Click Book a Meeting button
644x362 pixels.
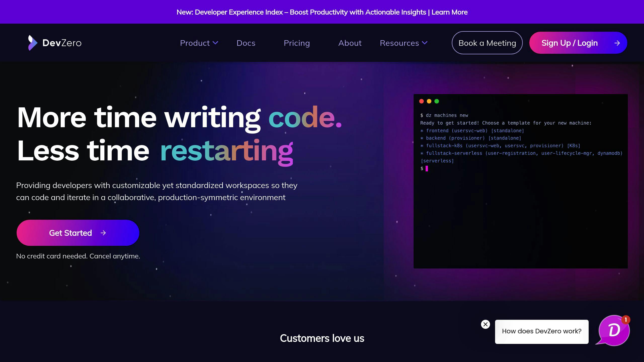(487, 43)
